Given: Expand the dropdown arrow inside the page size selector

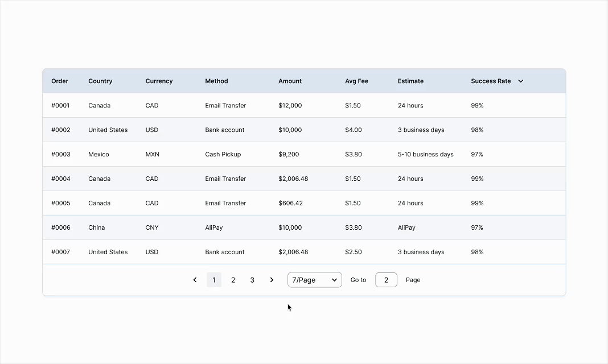Looking at the screenshot, I should pos(334,280).
